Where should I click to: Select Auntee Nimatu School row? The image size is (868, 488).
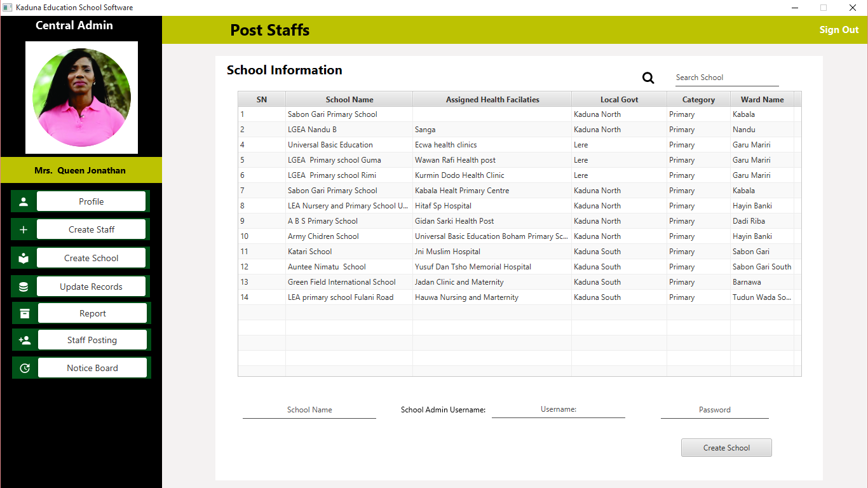click(519, 267)
